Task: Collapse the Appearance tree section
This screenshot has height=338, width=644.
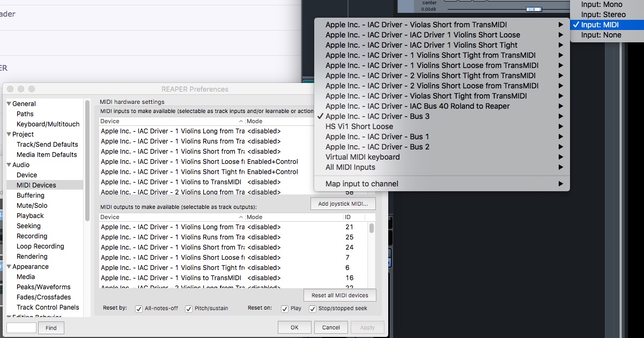Action: [x=9, y=267]
